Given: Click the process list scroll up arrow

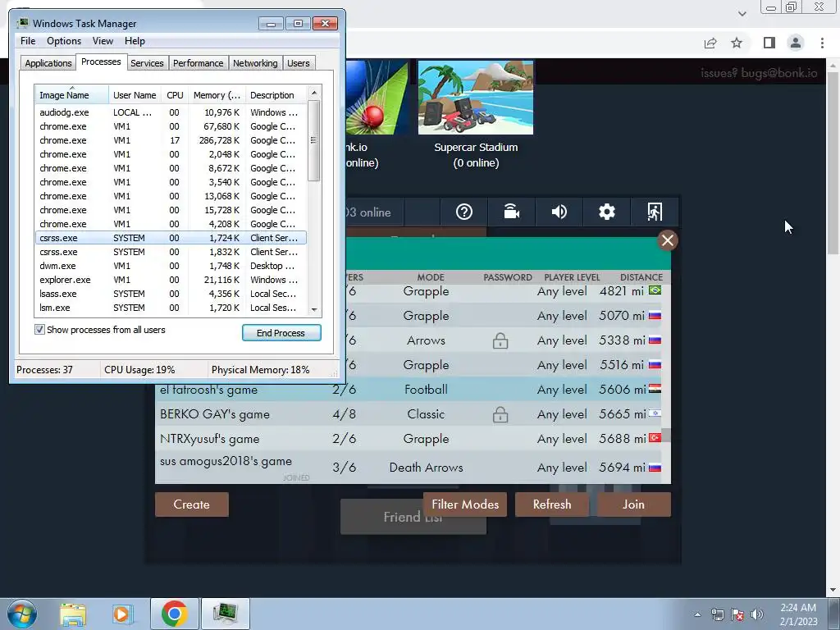Looking at the screenshot, I should click(314, 93).
